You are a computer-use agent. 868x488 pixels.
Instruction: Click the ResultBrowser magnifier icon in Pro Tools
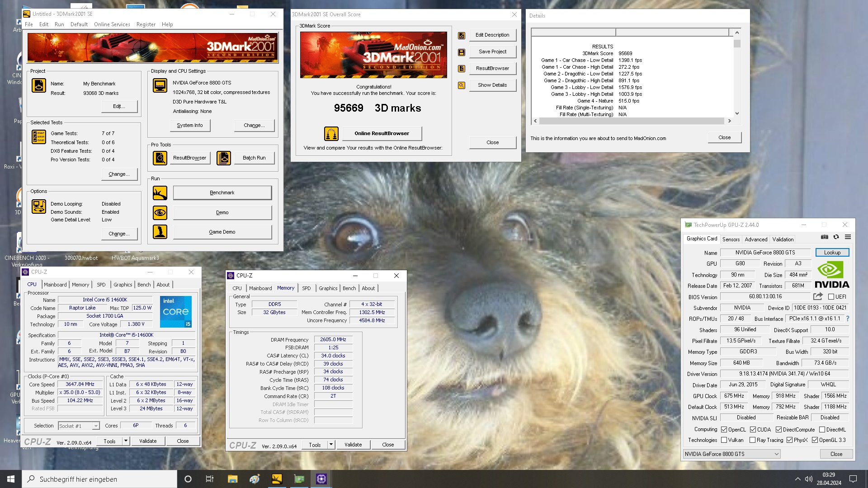[x=160, y=158]
